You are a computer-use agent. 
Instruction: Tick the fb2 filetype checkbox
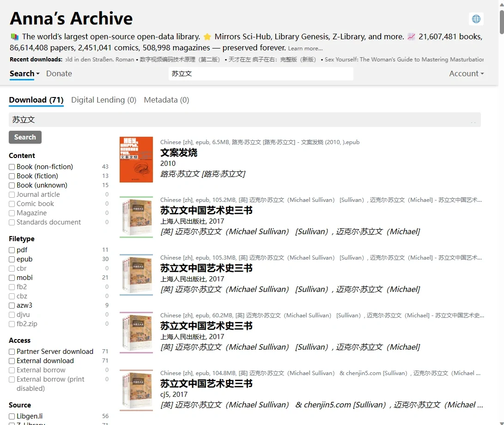[x=12, y=287]
